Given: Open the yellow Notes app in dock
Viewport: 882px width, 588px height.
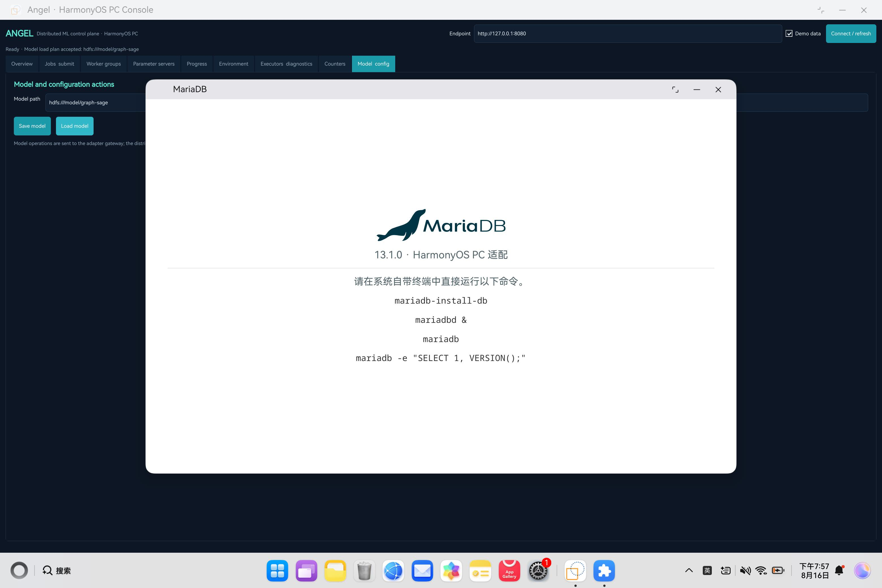Looking at the screenshot, I should click(x=480, y=571).
